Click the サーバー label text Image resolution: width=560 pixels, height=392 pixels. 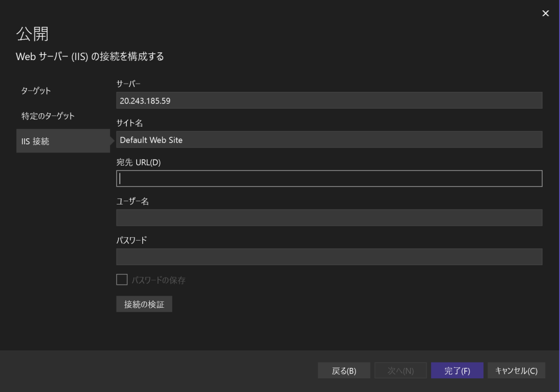[x=129, y=84]
